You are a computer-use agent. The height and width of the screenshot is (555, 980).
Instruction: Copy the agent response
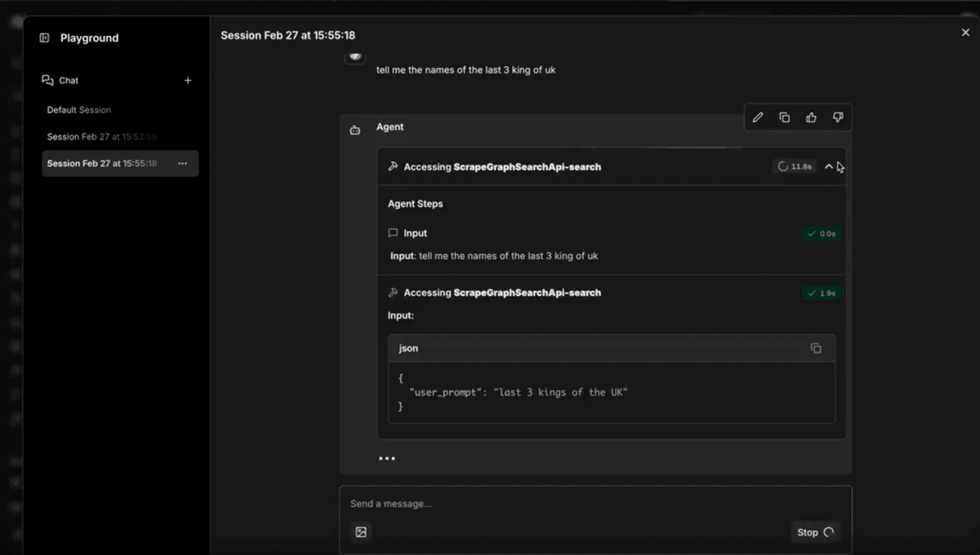784,117
